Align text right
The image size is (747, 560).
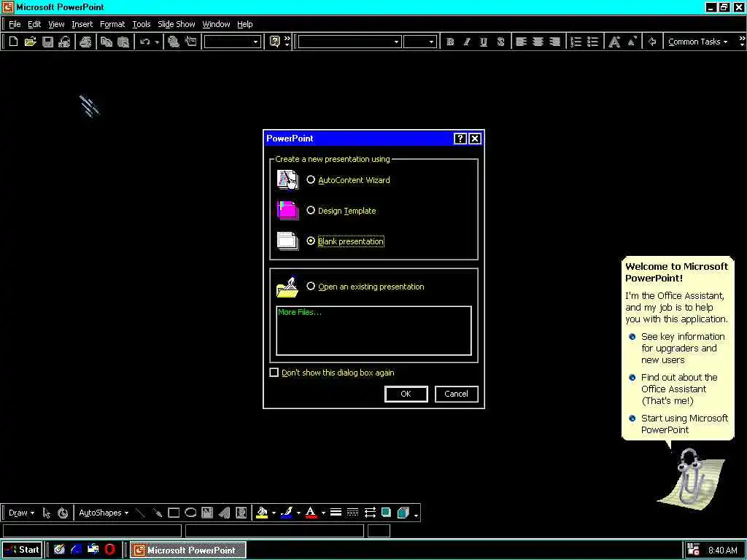pos(554,42)
